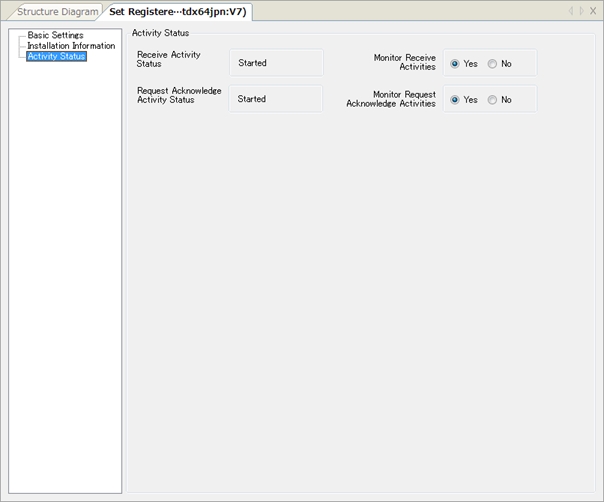This screenshot has width=604, height=502.
Task: Choose No for Monitor Receive Activities
Action: (492, 63)
